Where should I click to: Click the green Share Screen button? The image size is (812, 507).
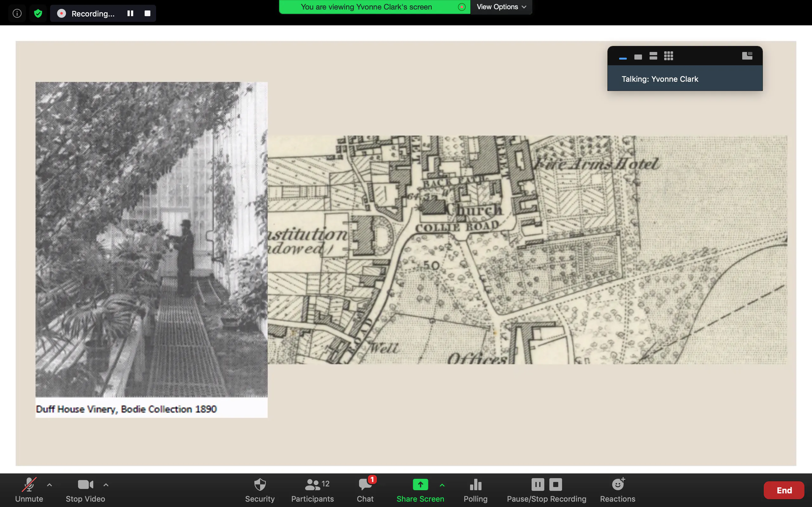pyautogui.click(x=420, y=490)
